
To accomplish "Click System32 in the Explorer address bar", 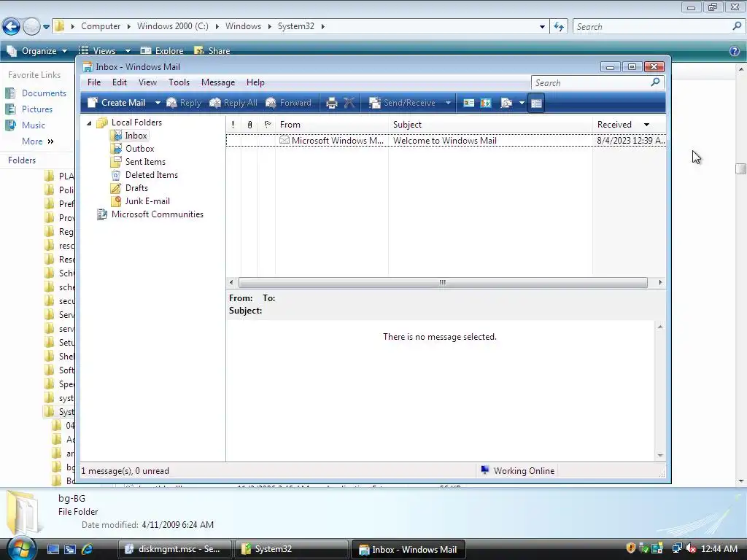I will [296, 26].
